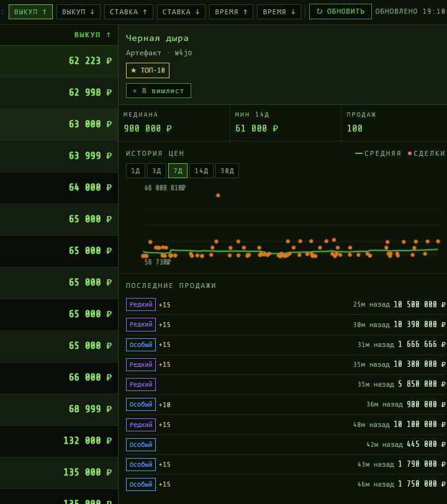Click Обновлено 19:10 timestamp
The image size is (447, 504).
[x=410, y=12]
